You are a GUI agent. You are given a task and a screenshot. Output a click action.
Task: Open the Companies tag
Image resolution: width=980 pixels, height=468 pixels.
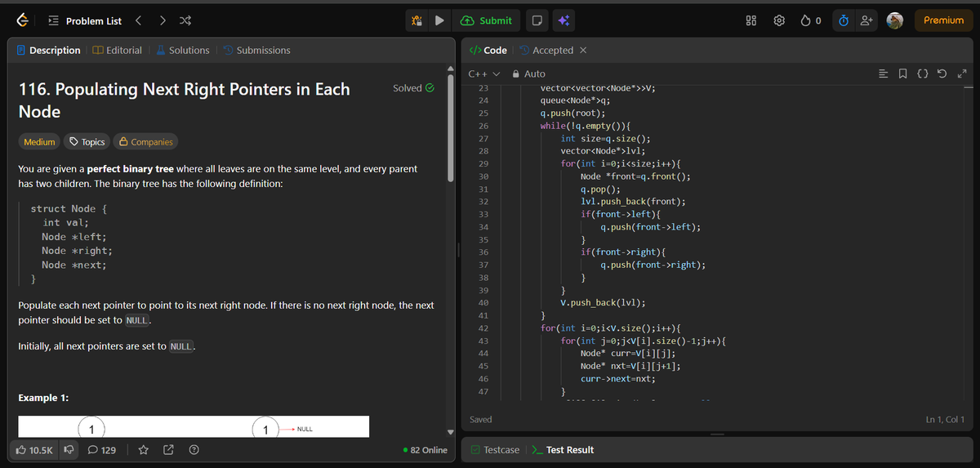coord(146,142)
